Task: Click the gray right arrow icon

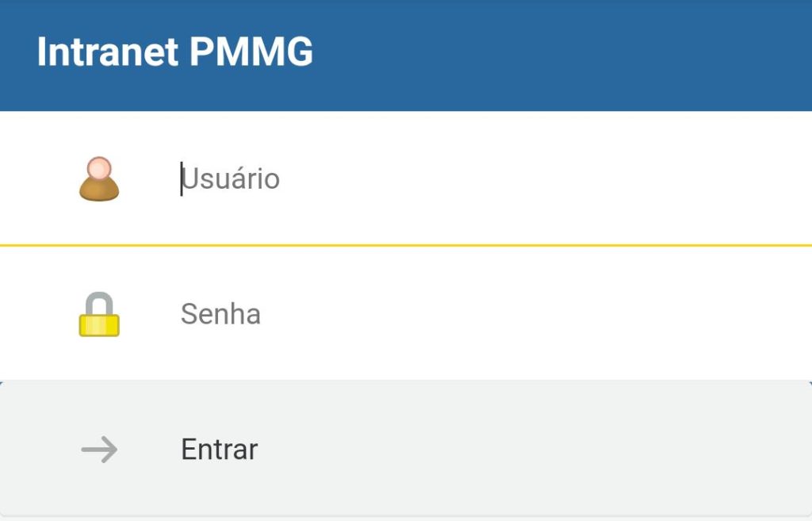Action: (99, 450)
